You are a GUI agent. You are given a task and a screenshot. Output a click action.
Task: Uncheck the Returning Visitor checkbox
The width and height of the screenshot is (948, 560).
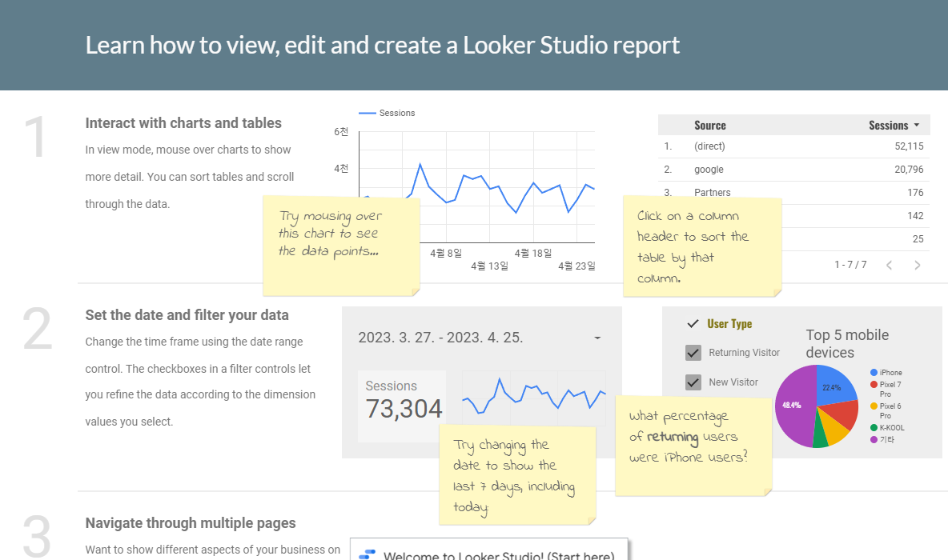tap(693, 353)
